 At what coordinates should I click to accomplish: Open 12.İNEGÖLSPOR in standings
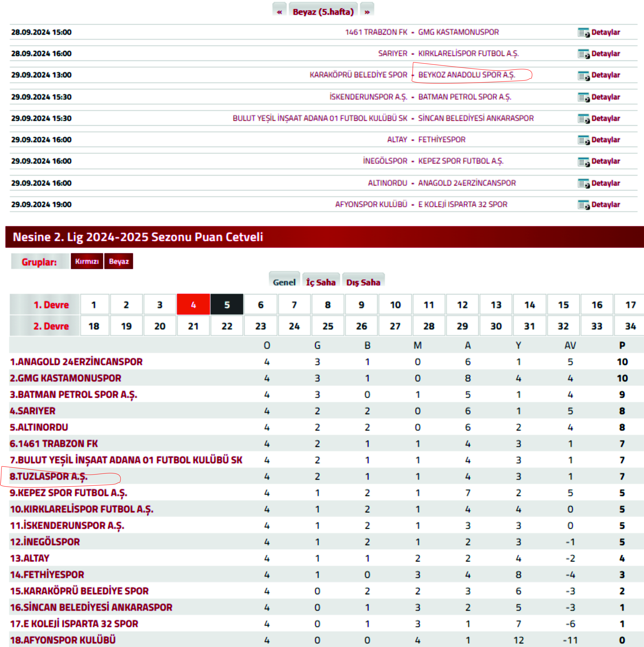(x=45, y=542)
